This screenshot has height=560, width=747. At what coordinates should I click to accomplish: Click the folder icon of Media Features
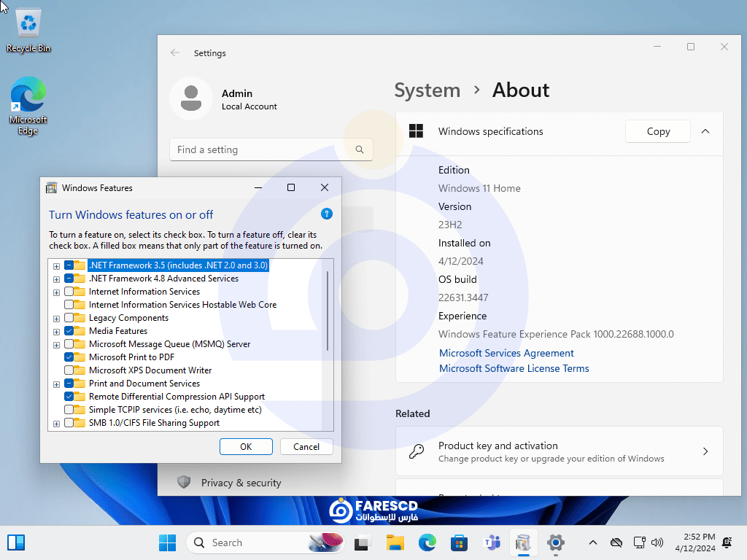pyautogui.click(x=80, y=331)
